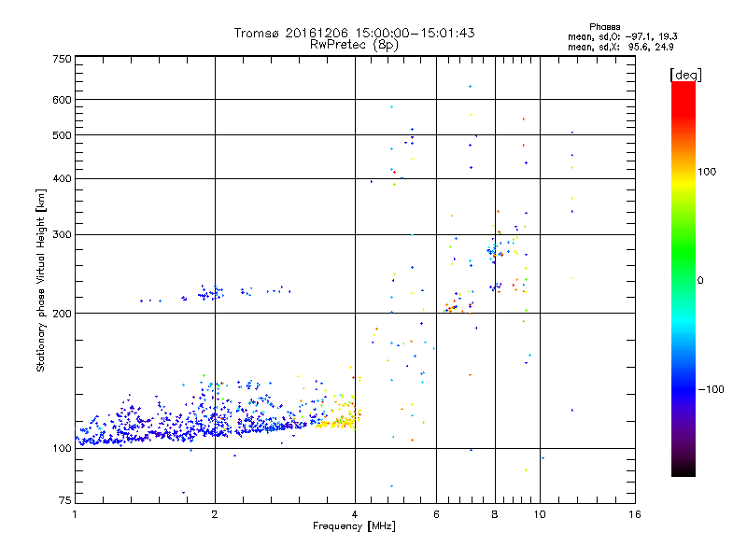Click the y-axis tick label '300'
Image resolution: width=747 pixels, height=560 pixels.
(x=63, y=235)
